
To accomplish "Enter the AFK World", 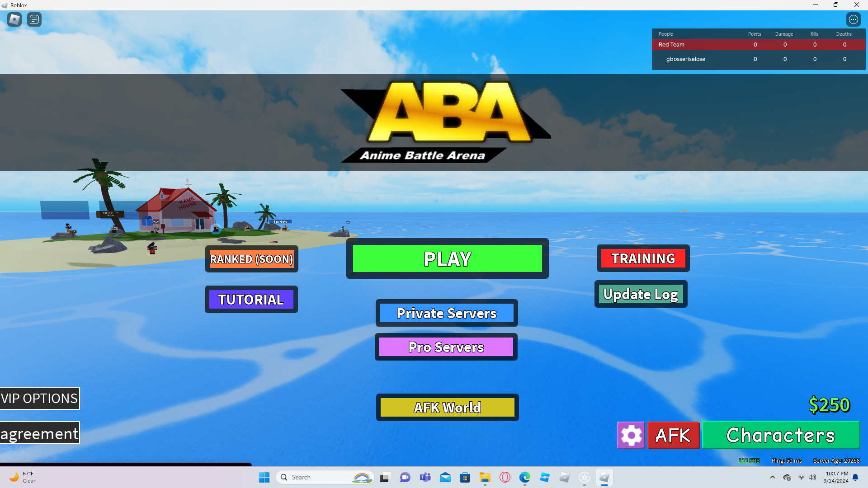I will click(447, 408).
